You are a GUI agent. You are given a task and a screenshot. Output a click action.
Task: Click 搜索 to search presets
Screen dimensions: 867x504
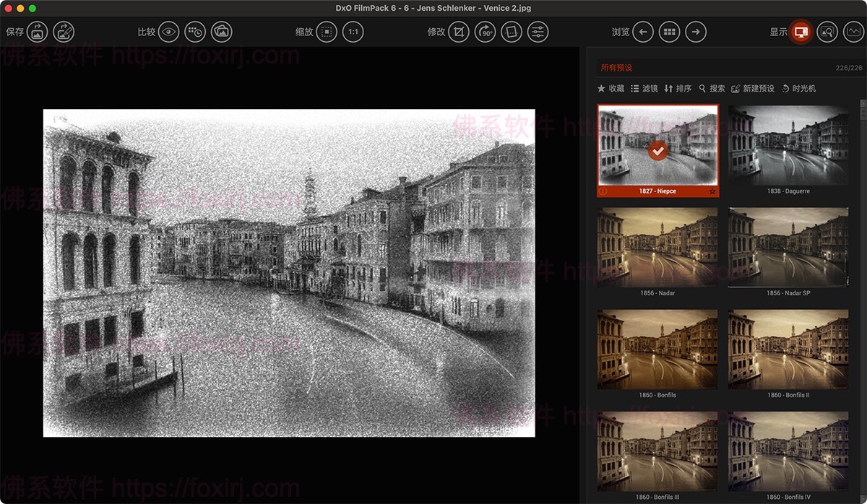[x=712, y=88]
